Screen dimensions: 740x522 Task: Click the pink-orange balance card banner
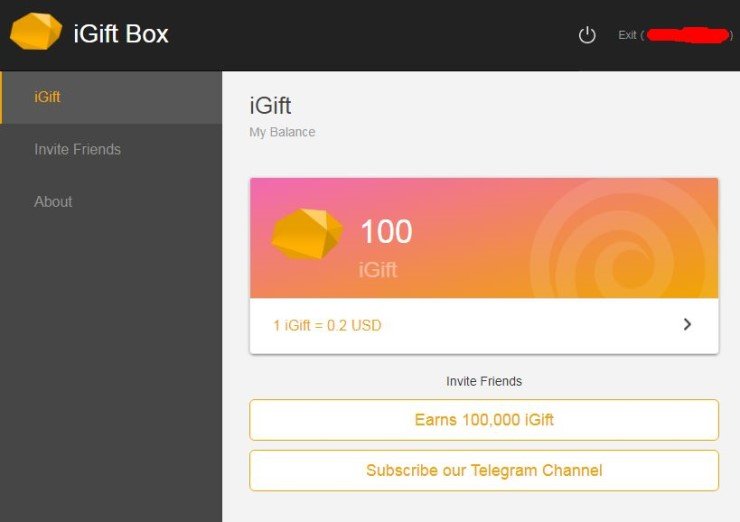tap(470, 200)
